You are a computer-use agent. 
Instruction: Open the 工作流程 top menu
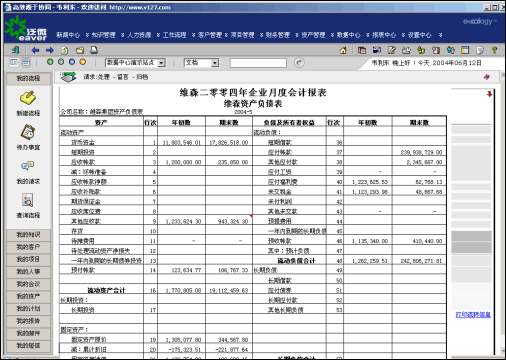(x=174, y=35)
